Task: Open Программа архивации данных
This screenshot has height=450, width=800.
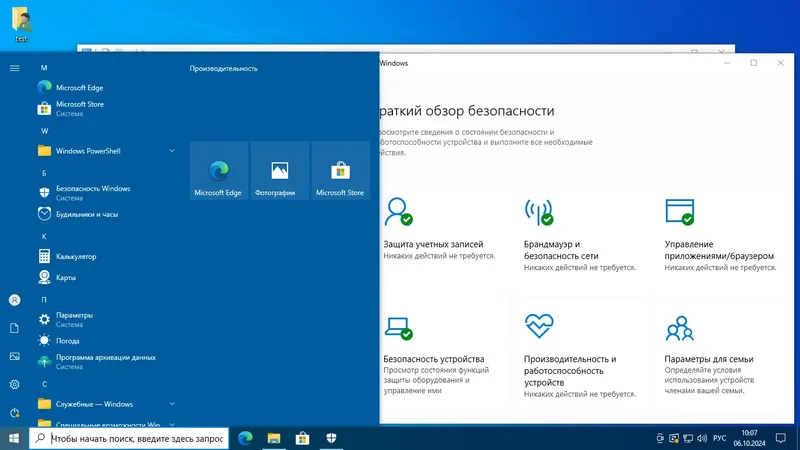Action: (x=106, y=362)
